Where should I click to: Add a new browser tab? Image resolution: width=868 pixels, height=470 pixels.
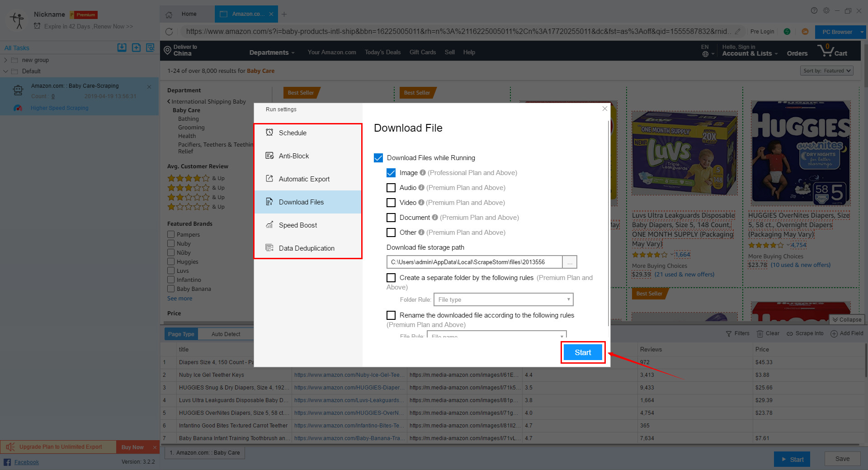click(x=284, y=14)
